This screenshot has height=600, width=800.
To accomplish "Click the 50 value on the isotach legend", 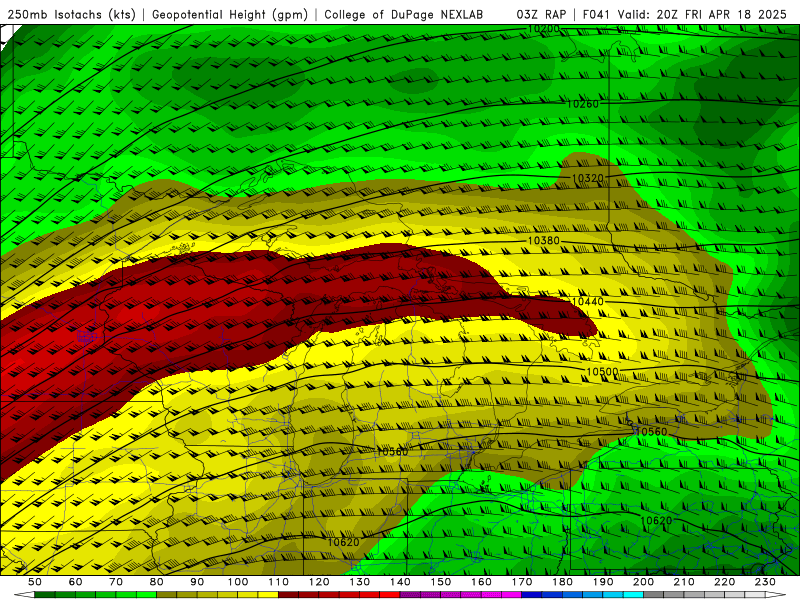I will pos(35,582).
